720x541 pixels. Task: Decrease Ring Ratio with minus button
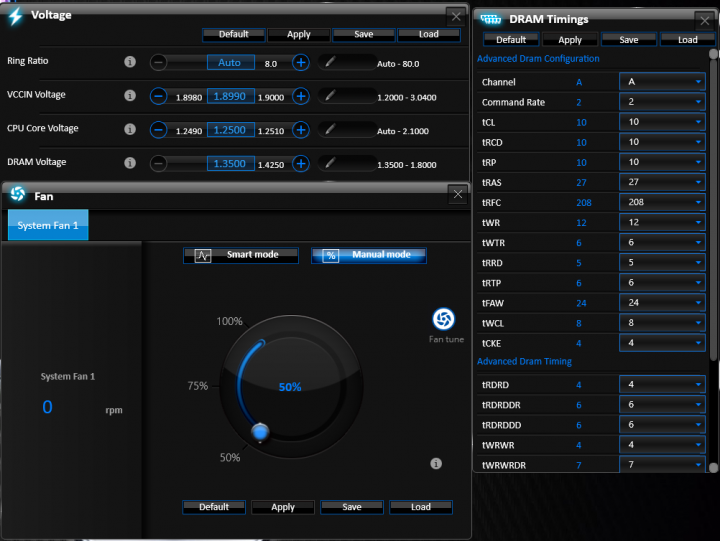[x=158, y=62]
